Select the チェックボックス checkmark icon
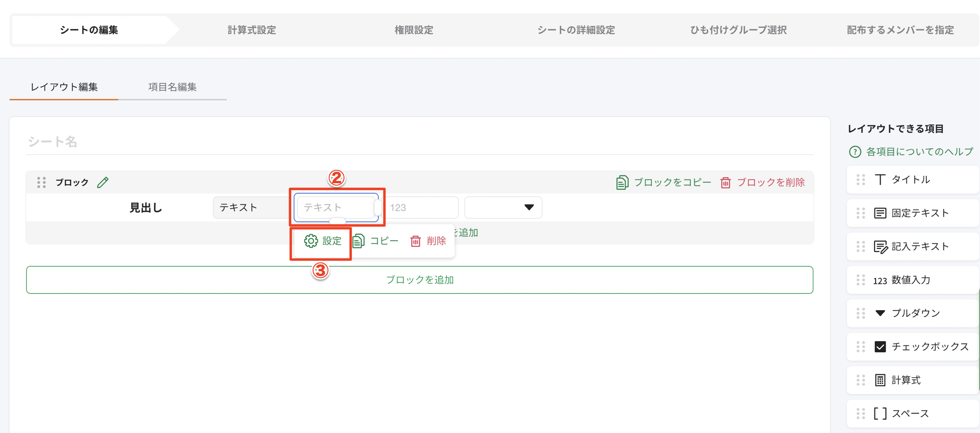 click(880, 347)
